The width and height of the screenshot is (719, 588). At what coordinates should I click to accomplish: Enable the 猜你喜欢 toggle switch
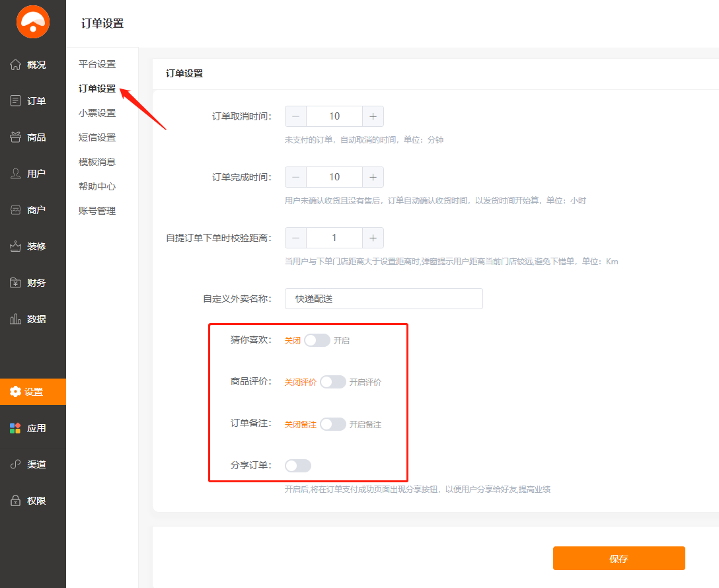coord(317,340)
